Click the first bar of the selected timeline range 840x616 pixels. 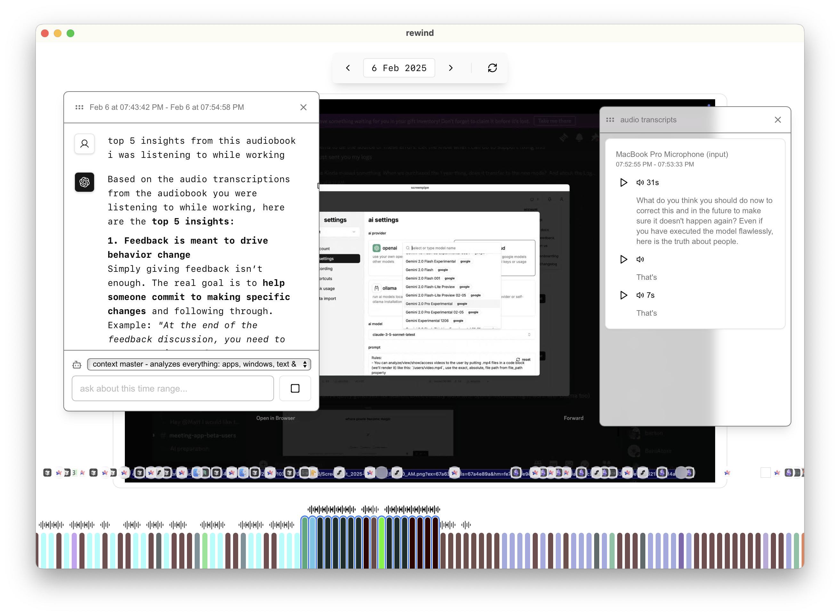[305, 543]
